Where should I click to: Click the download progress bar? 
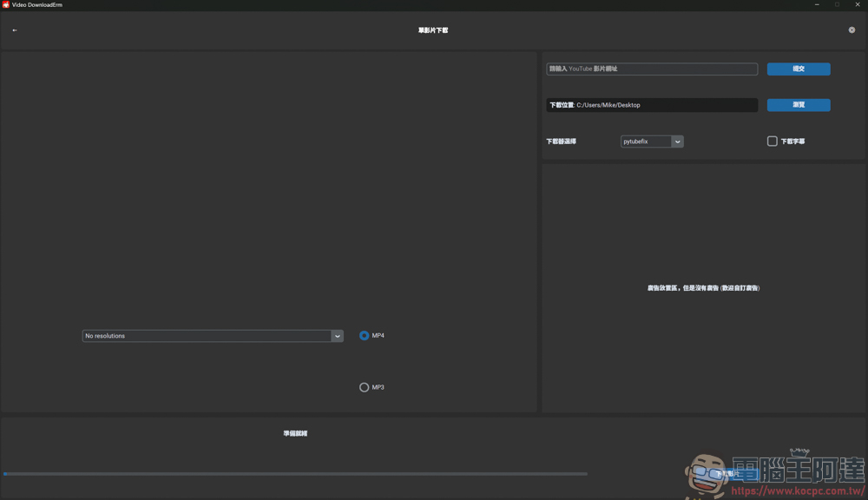coord(295,474)
